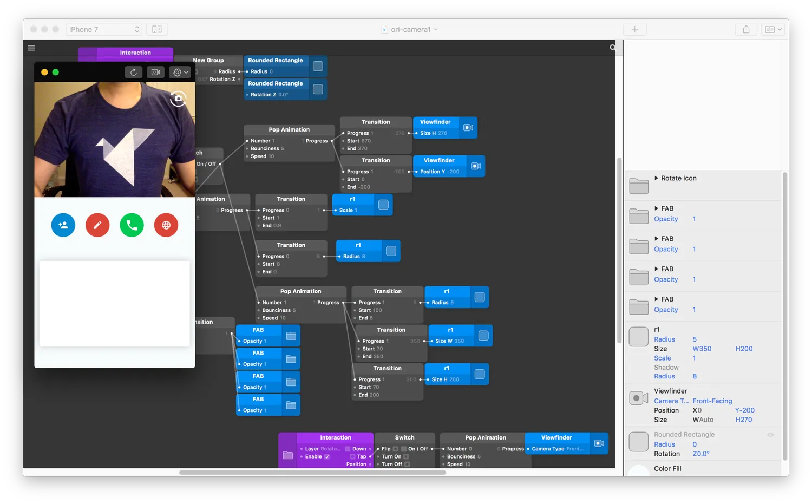Screen dimensions: 812x504
Task: Open the iPhone 7 device dropdown
Action: click(x=104, y=29)
